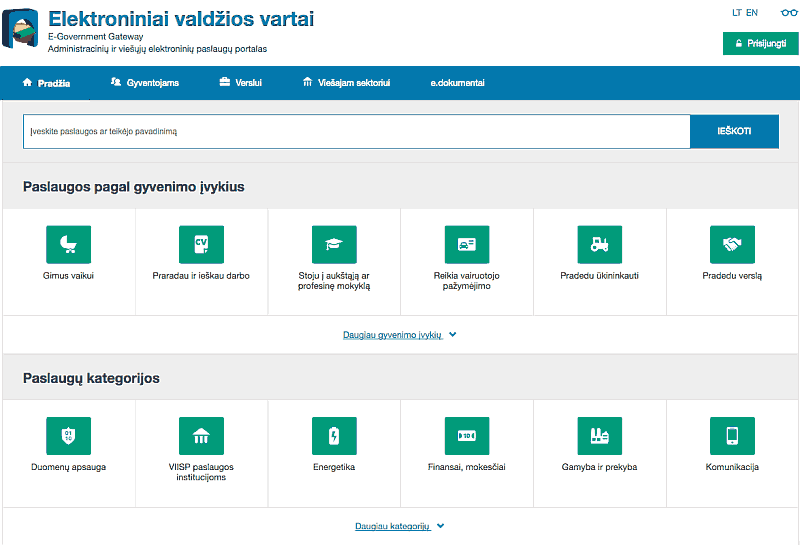Open the e.dokumentai menu
This screenshot has width=800, height=545.
[x=457, y=83]
